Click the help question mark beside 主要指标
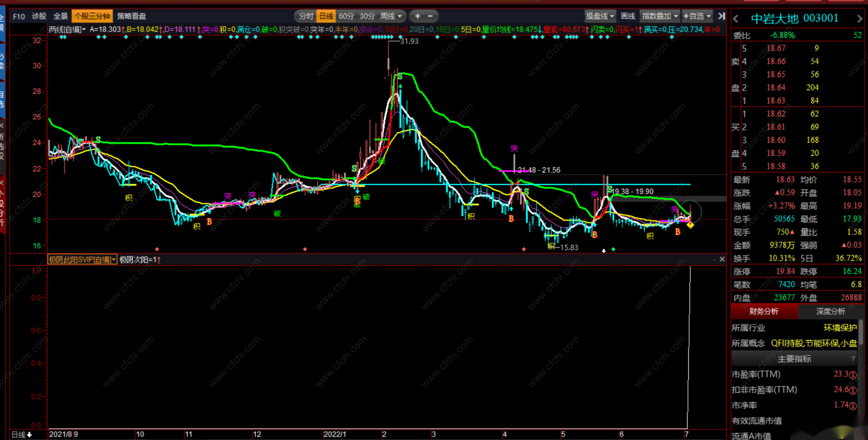Image resolution: width=868 pixels, height=440 pixels. coord(853,358)
